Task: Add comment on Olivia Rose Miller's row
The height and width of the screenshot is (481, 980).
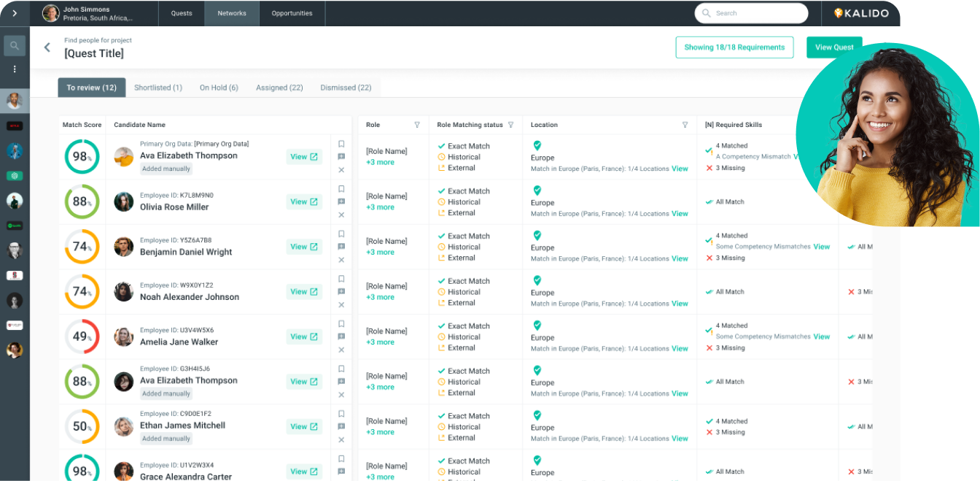Action: pyautogui.click(x=341, y=201)
